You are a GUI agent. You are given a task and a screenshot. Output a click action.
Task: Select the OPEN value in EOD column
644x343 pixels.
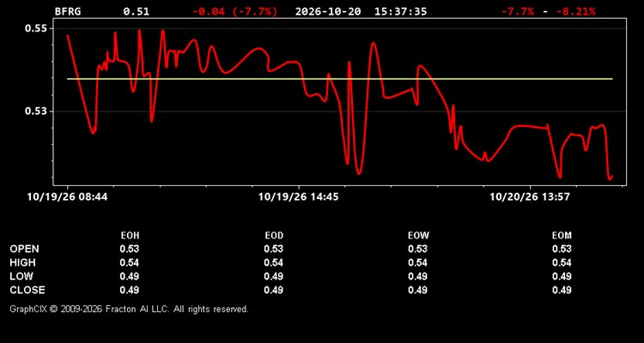tap(274, 249)
